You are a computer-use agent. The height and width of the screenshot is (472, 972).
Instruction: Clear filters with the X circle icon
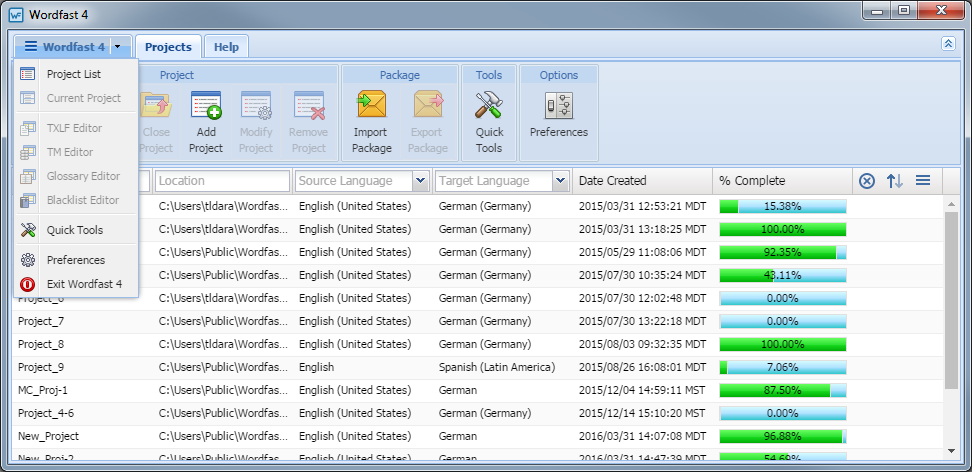867,180
